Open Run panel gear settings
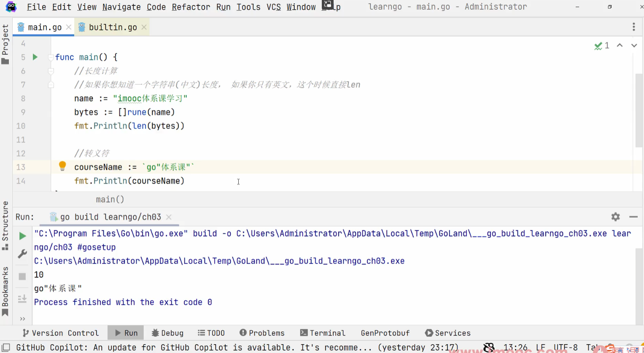This screenshot has height=353, width=644. 616,217
